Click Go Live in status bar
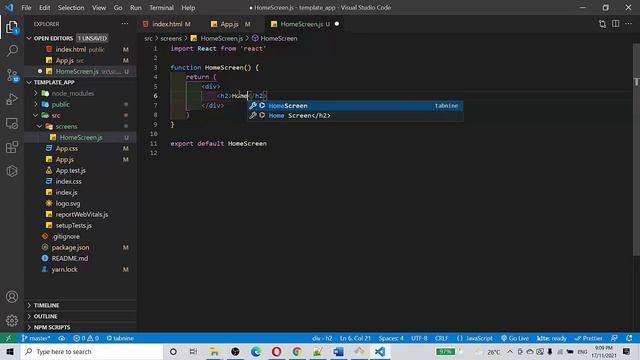This screenshot has height=360, width=640. coord(515,338)
